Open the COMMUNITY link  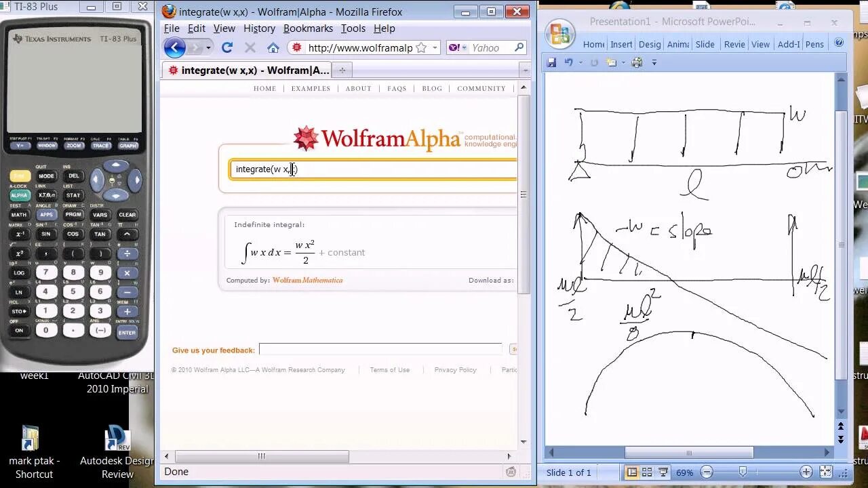pyautogui.click(x=481, y=88)
